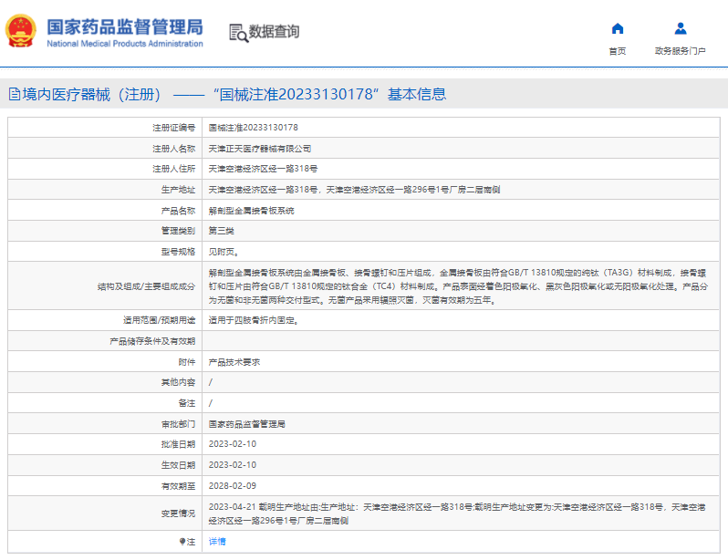Click the 数据查询 title text

click(x=274, y=32)
